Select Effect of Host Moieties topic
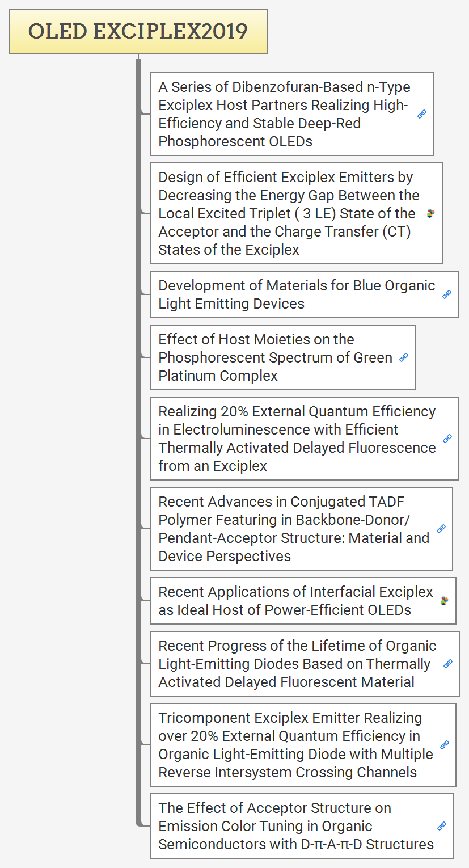This screenshot has width=469, height=868. click(x=275, y=357)
